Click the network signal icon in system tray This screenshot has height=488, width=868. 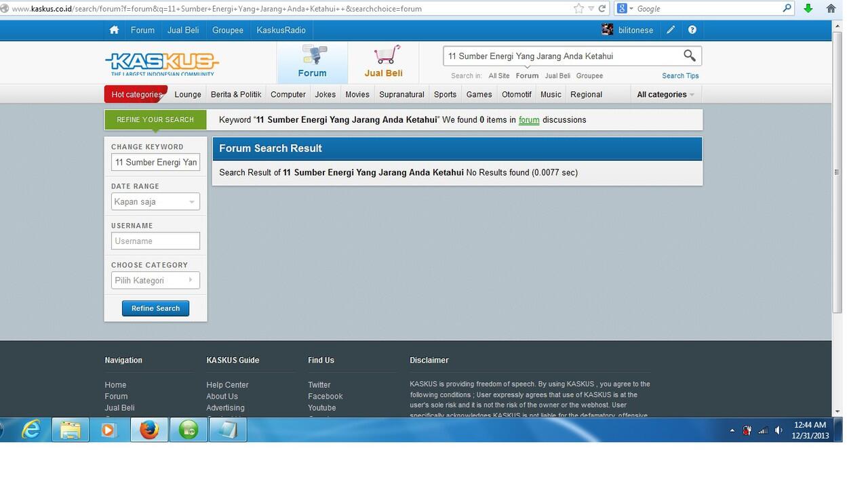(763, 430)
